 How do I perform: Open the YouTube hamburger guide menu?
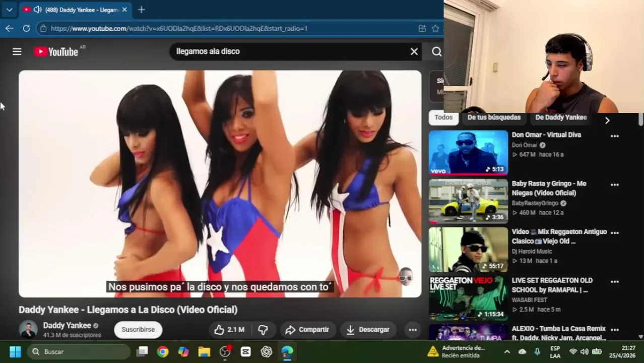[x=17, y=51]
